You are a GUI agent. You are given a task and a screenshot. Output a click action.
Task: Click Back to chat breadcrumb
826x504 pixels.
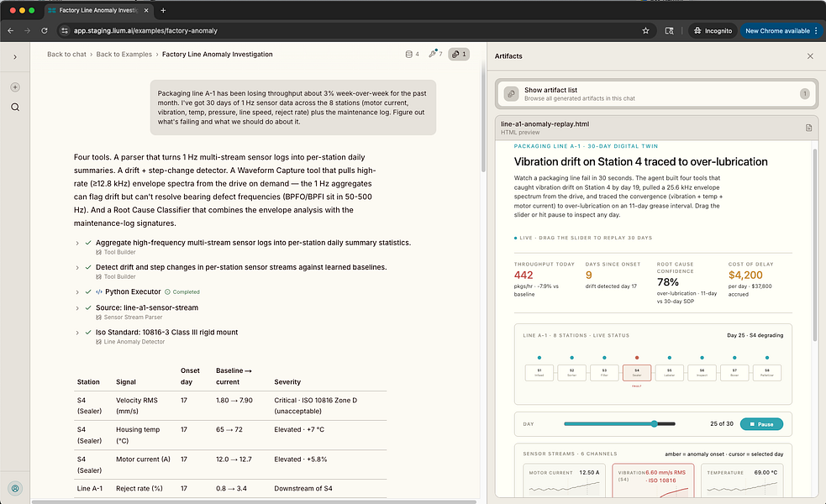(x=66, y=55)
